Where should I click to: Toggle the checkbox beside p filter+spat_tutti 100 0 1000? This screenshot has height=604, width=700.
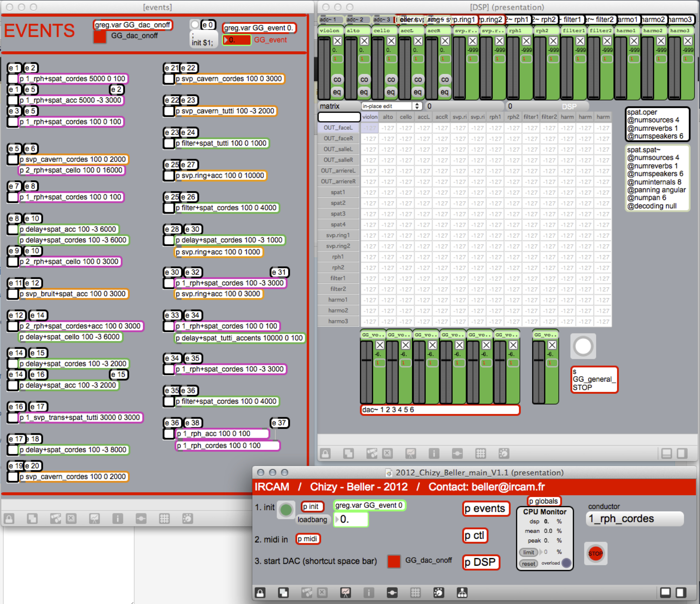click(168, 143)
